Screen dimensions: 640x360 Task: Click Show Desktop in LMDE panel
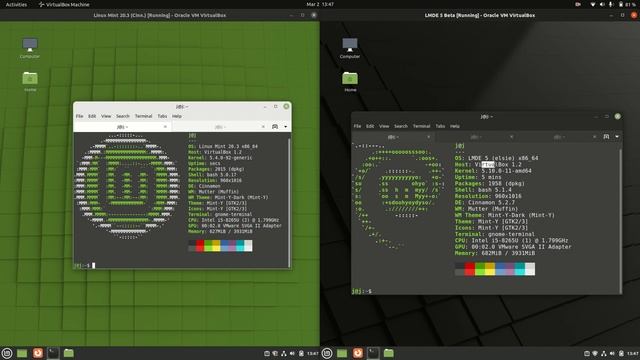pos(342,353)
